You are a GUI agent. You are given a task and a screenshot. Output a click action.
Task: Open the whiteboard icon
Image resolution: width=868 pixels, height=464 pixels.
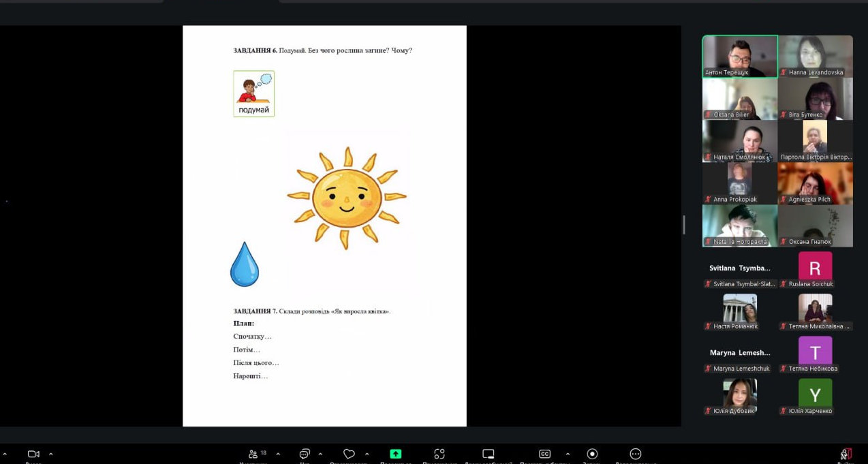[488, 454]
